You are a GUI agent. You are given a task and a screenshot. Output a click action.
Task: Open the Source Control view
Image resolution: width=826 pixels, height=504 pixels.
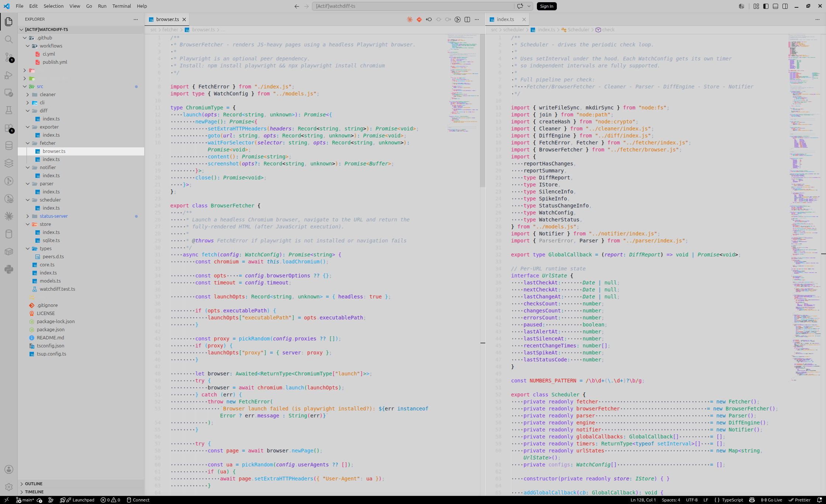pyautogui.click(x=9, y=57)
